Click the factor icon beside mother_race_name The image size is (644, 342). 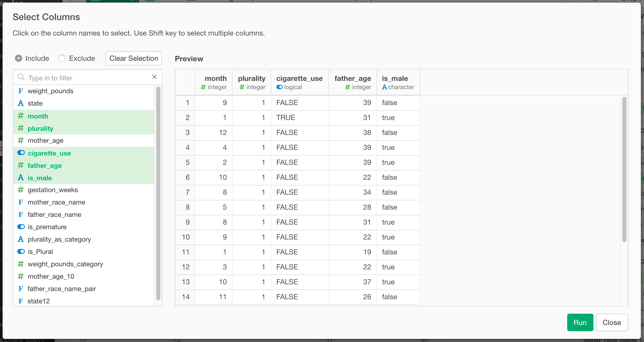coord(21,202)
